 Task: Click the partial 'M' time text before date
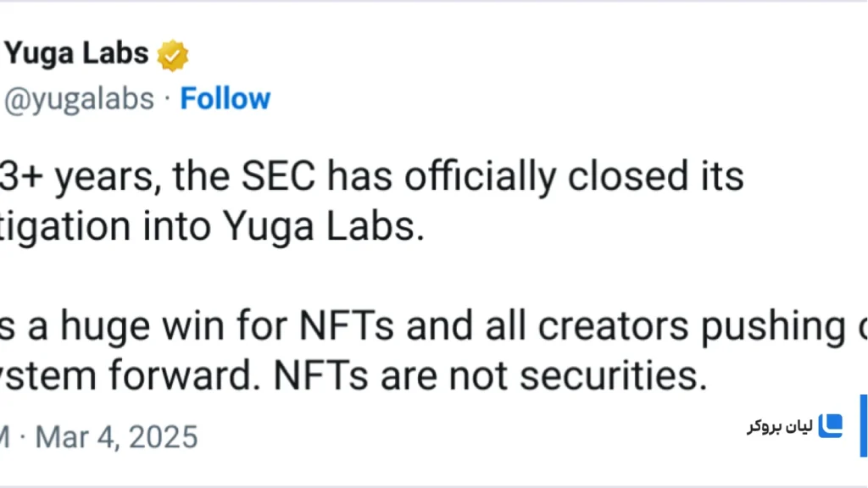click(6, 437)
